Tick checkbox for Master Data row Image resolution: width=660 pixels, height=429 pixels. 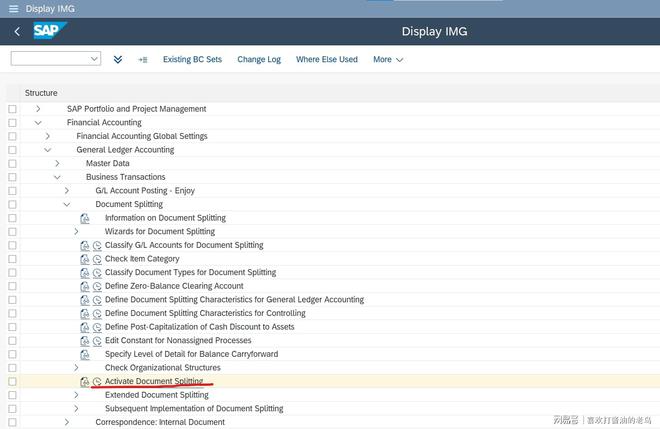12,163
